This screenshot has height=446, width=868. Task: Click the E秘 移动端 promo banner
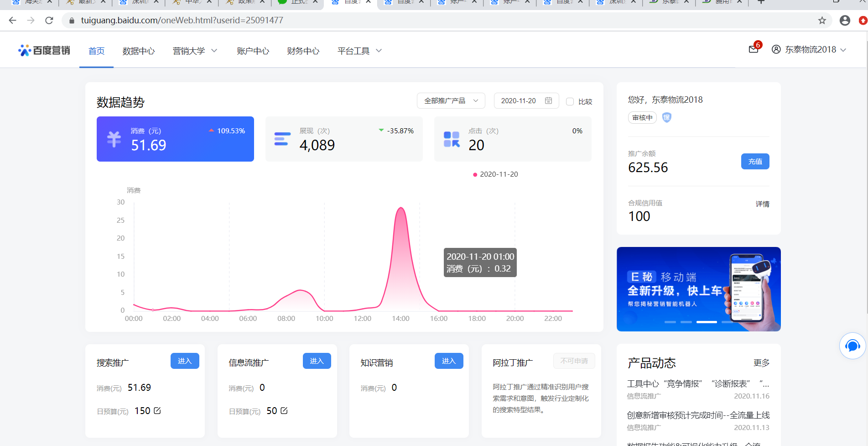click(698, 289)
